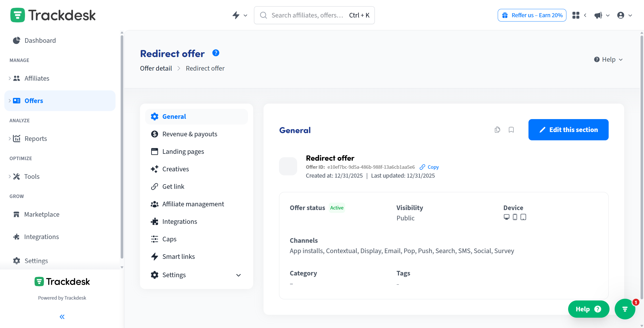Click the search affiliates input field
644x328 pixels.
(x=307, y=15)
